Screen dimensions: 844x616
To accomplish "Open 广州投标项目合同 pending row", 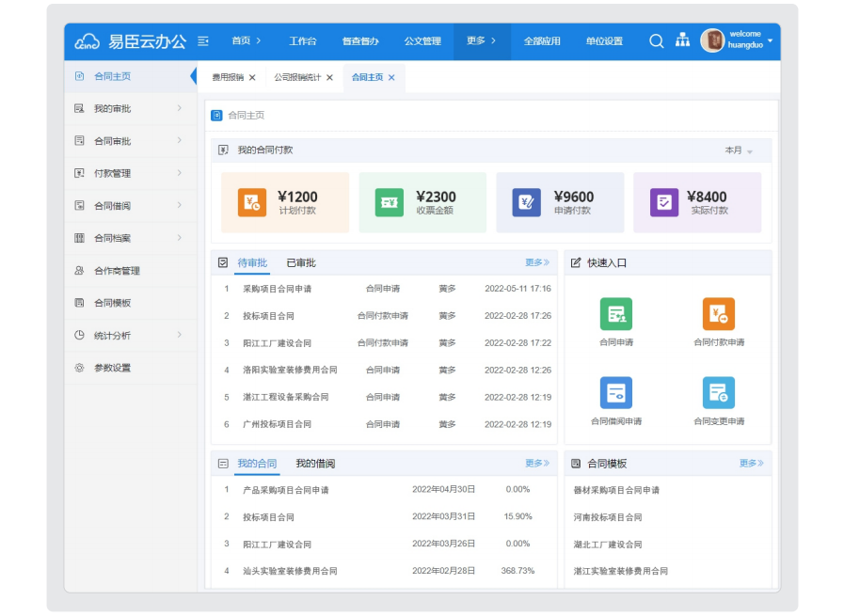I will tap(384, 424).
